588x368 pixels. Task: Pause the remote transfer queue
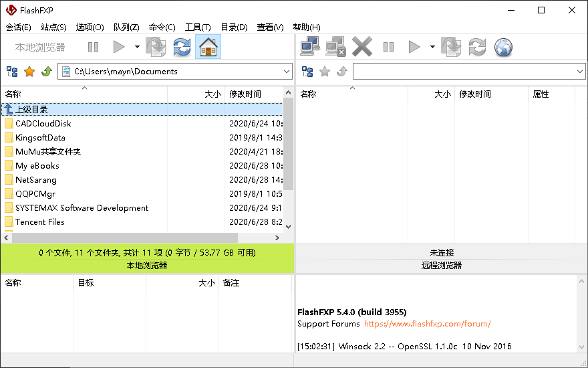tap(388, 47)
